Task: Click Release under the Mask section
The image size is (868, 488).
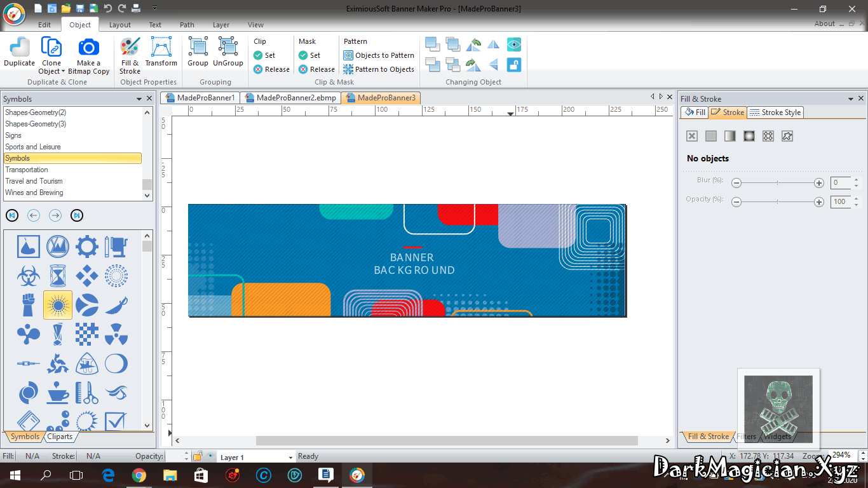Action: point(316,69)
